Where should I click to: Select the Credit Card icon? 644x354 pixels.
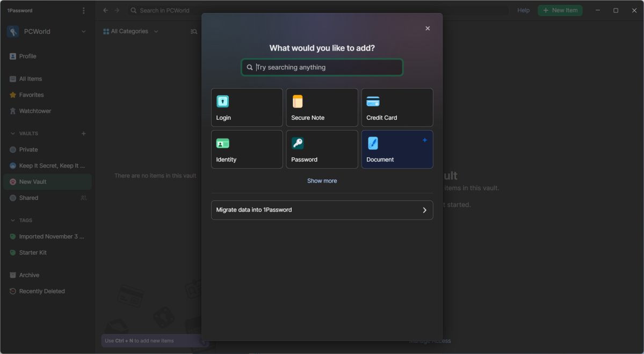point(373,101)
